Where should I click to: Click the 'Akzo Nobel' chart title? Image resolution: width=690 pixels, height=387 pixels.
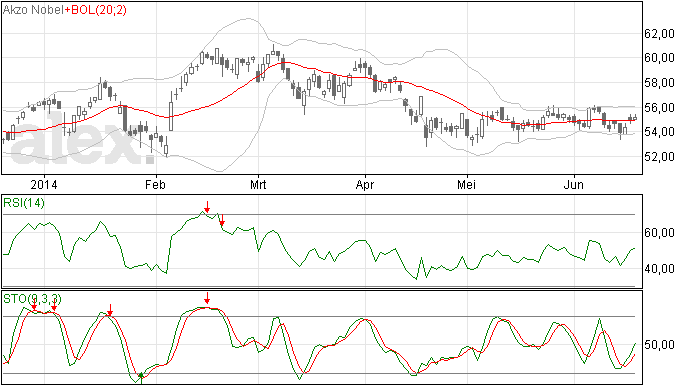tap(33, 10)
